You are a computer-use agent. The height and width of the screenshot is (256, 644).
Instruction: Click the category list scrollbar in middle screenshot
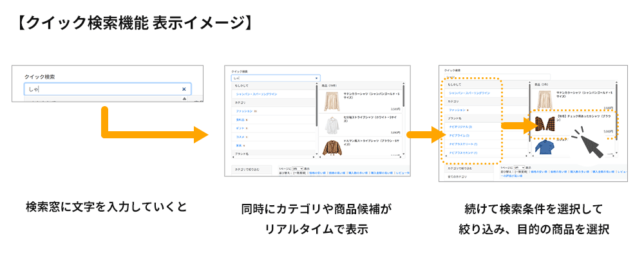(x=317, y=119)
